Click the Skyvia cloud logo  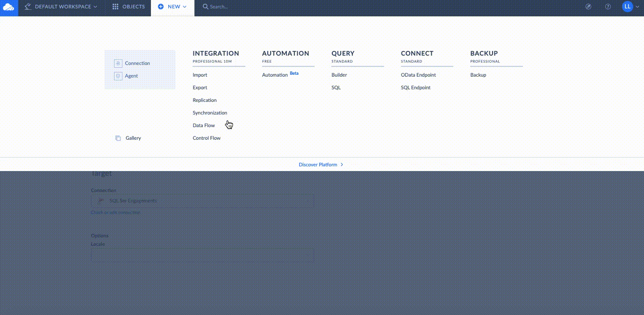9,7
